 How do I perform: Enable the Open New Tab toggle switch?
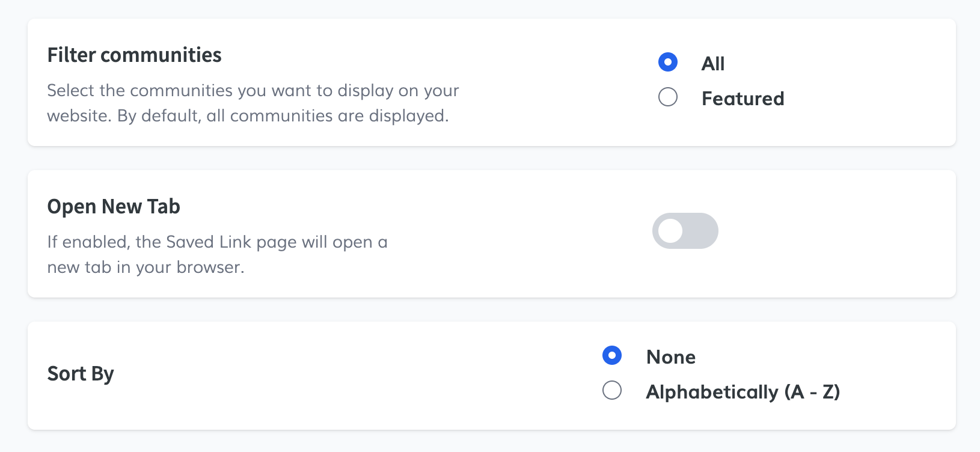coord(685,231)
